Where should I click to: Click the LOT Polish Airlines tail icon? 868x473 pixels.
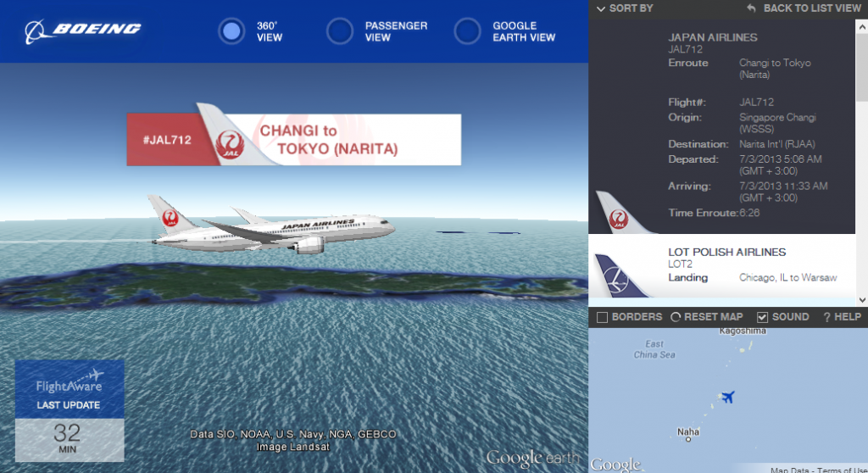pos(620,275)
